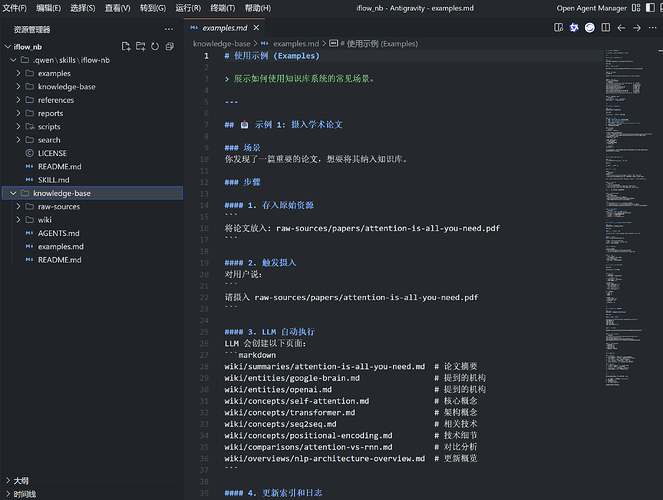
Task: Open LICENSE file in explorer
Action: pos(52,153)
